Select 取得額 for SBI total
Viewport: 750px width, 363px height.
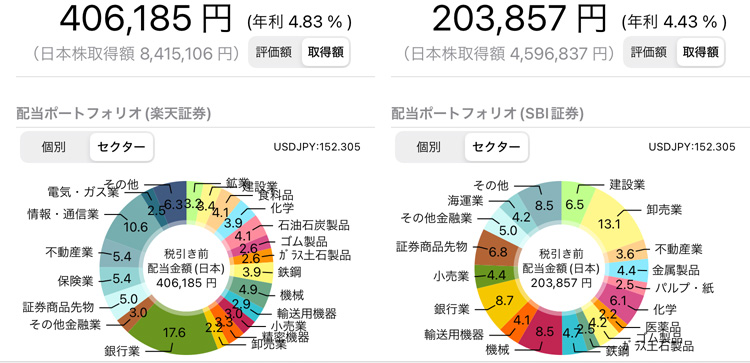coord(701,52)
